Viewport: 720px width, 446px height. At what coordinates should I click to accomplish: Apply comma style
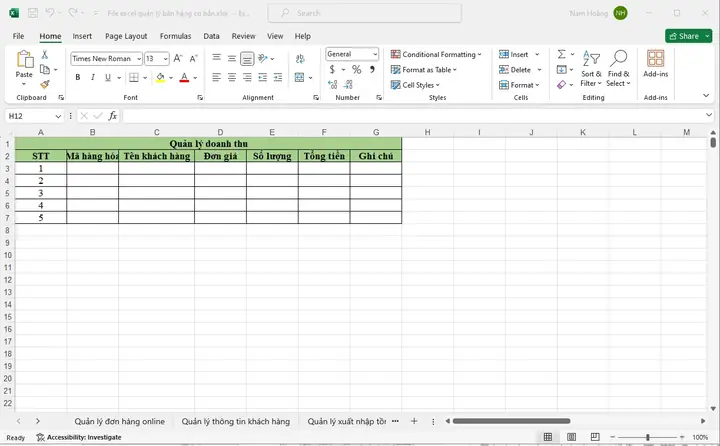pos(372,69)
